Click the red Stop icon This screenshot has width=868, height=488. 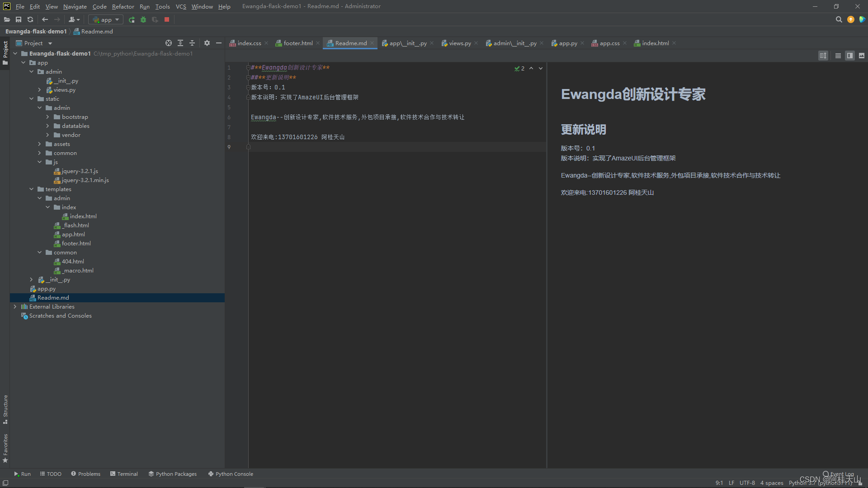pos(167,19)
